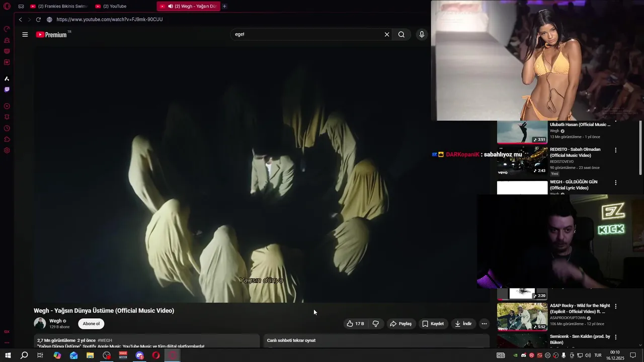The width and height of the screenshot is (644, 362).
Task: Open the YouTube hamburger guide menu
Action: (x=25, y=35)
